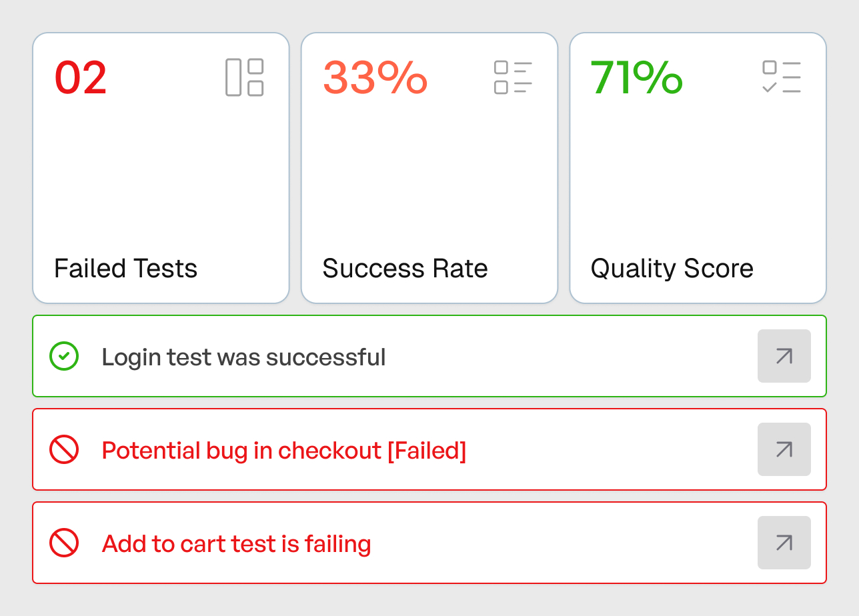Image resolution: width=859 pixels, height=616 pixels.
Task: Open details for the successful login test
Action: pos(784,356)
